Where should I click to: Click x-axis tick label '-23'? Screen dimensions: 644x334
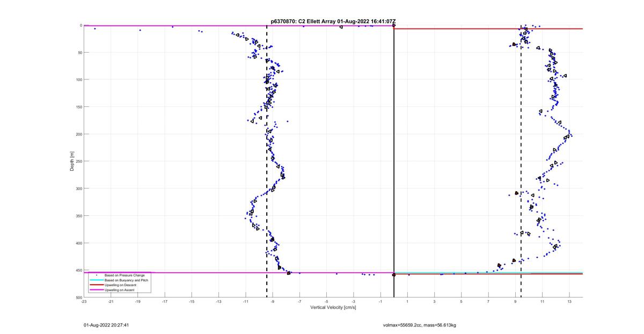click(x=84, y=302)
